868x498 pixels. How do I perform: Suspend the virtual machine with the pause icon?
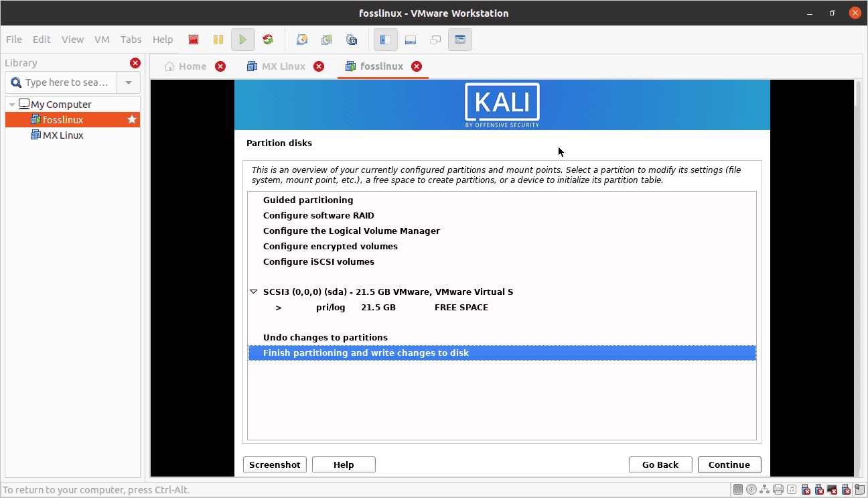tap(218, 40)
